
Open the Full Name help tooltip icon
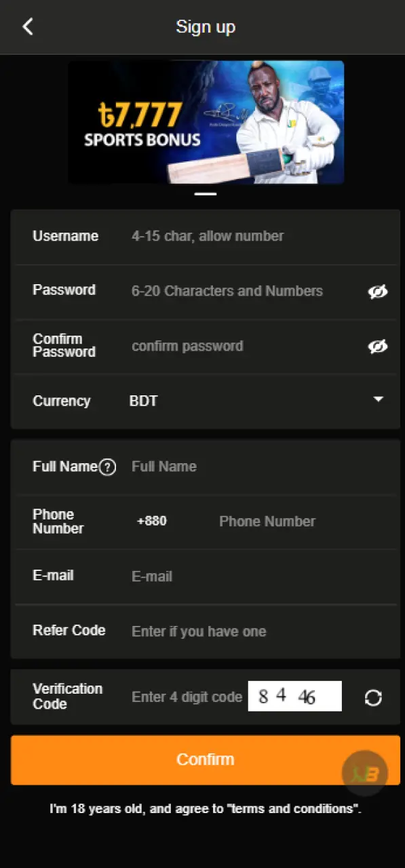point(109,466)
